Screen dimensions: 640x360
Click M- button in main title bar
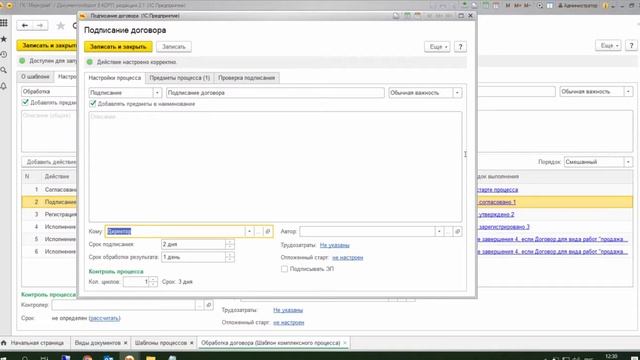528,5
